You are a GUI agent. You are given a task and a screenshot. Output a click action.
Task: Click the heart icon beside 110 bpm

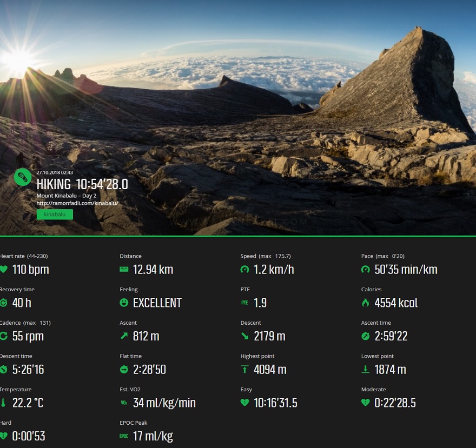coord(3,269)
